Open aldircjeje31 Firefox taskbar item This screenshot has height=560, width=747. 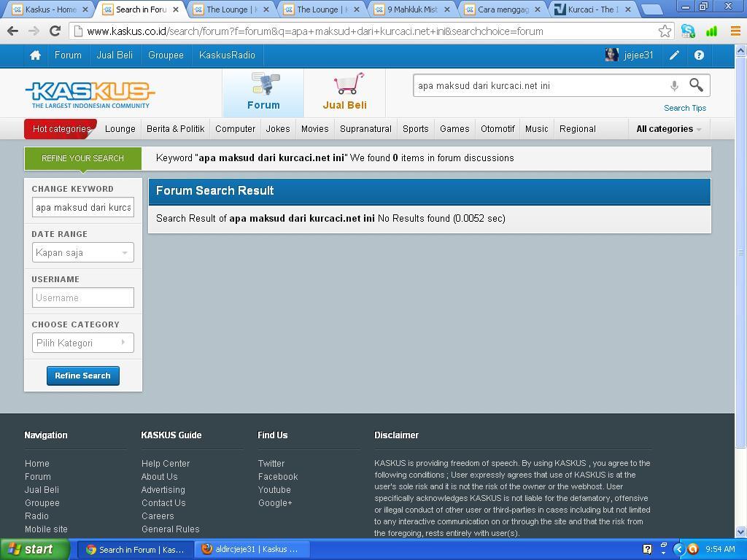point(252,550)
